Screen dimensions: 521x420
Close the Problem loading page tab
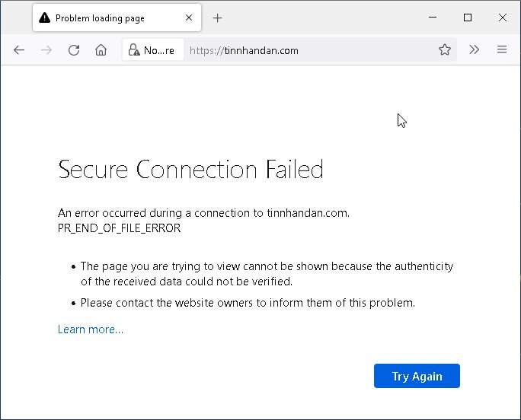[x=189, y=17]
